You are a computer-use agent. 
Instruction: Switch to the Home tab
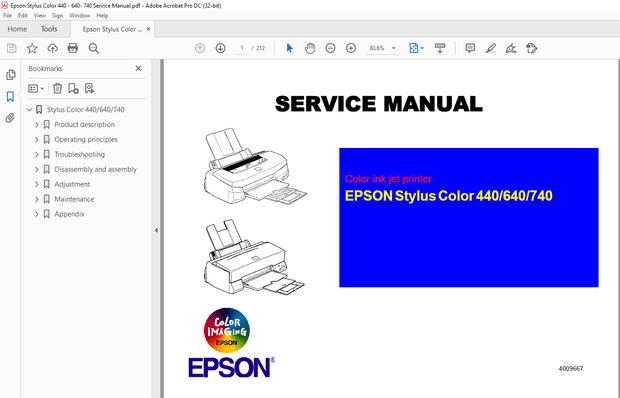[17, 29]
